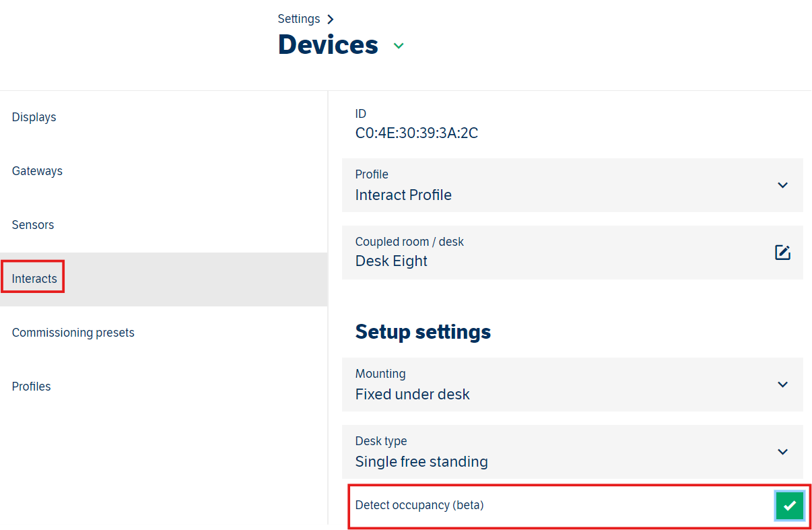Open the Displays section in sidebar
Image resolution: width=812 pixels, height=530 pixels.
click(34, 117)
